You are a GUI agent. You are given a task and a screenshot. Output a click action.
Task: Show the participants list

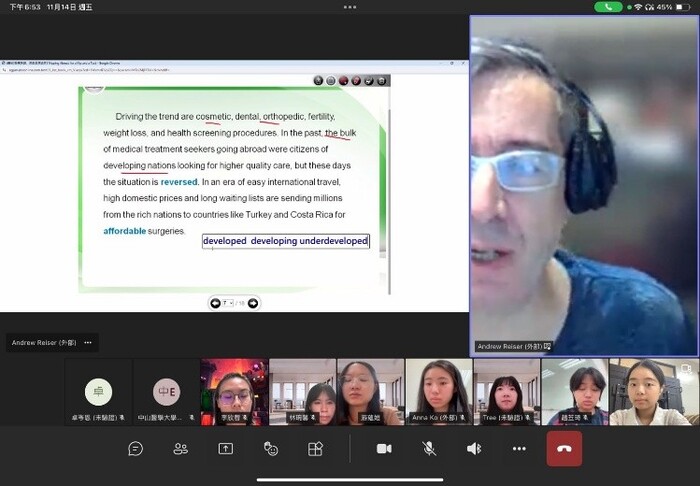click(181, 449)
